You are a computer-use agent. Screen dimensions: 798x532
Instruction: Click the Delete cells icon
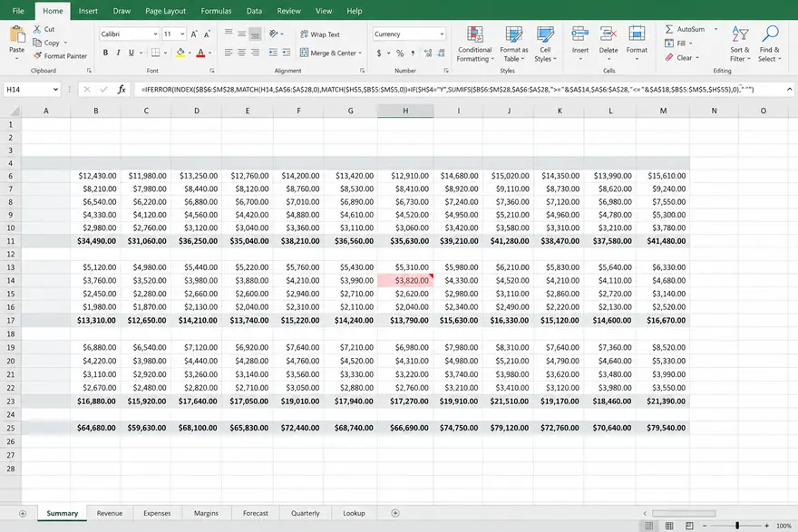[608, 34]
